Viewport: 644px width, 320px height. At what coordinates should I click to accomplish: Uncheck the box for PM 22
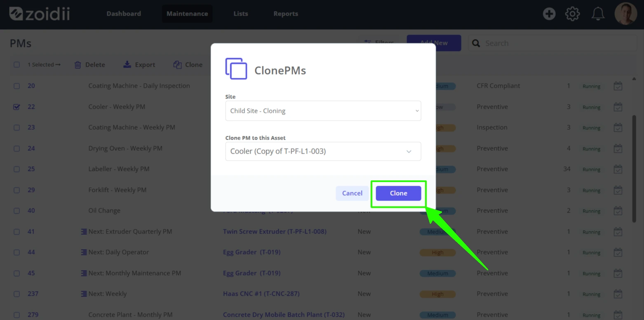tap(16, 107)
